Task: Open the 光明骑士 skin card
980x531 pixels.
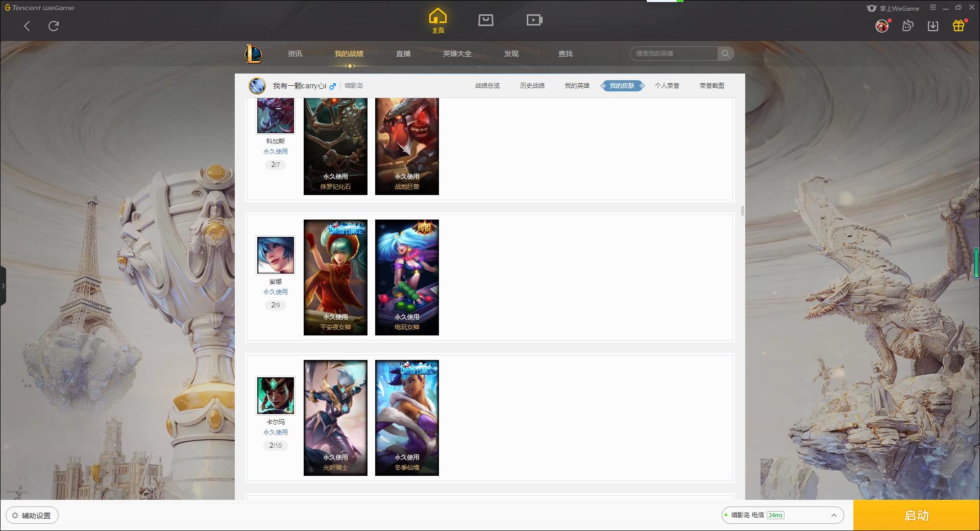Action: point(335,418)
